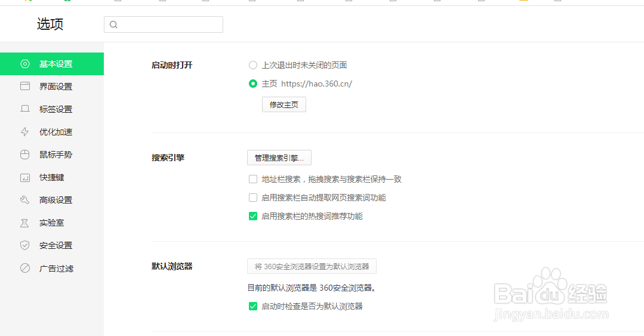Click 将360安全浏览器设置为默认浏览器 button
This screenshot has height=336, width=644.
point(312,266)
